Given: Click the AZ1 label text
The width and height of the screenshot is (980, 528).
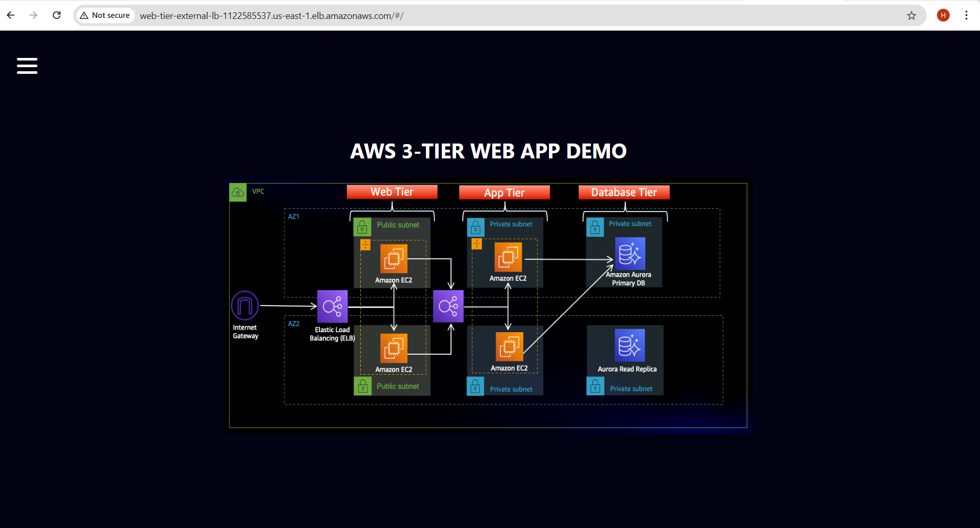Looking at the screenshot, I should tap(294, 217).
